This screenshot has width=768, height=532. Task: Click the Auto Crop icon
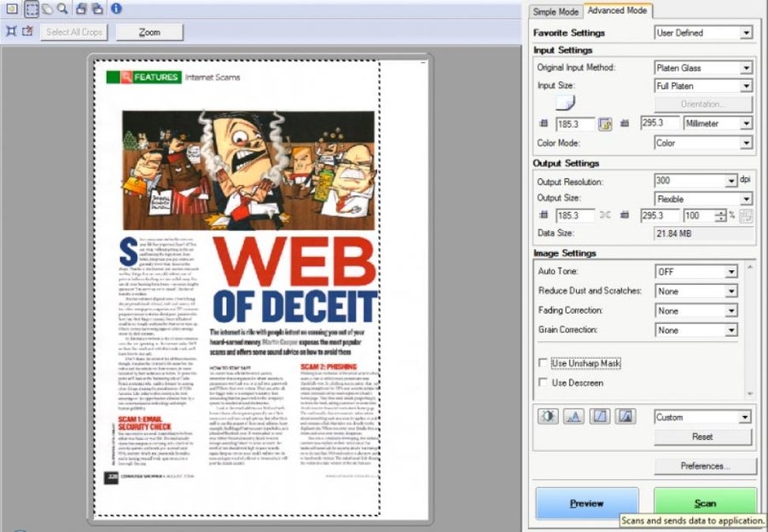(x=11, y=32)
